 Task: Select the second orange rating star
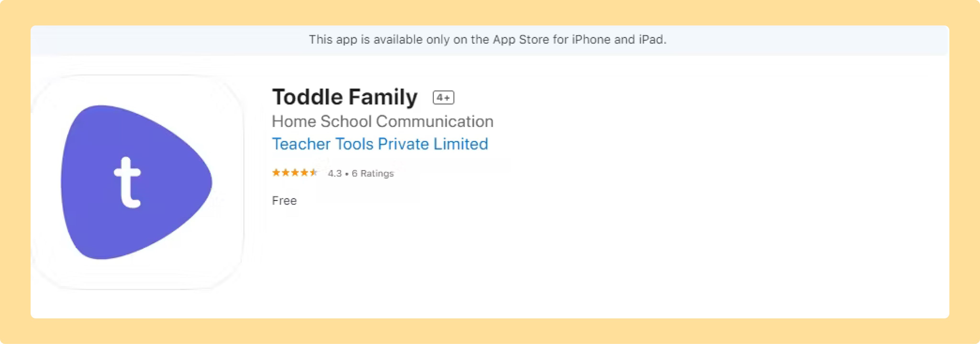(285, 173)
